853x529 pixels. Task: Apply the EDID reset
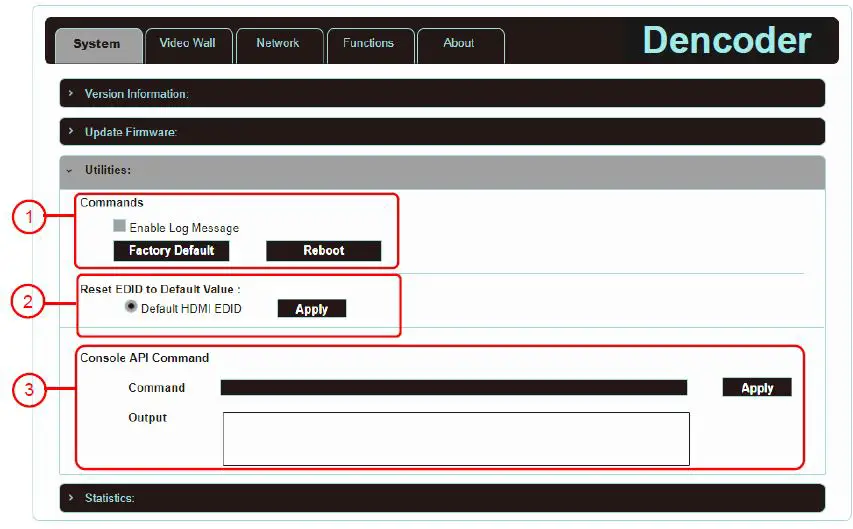312,309
